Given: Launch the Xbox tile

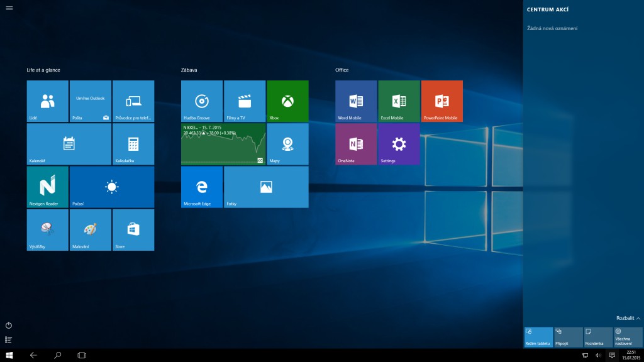Looking at the screenshot, I should coord(288,101).
